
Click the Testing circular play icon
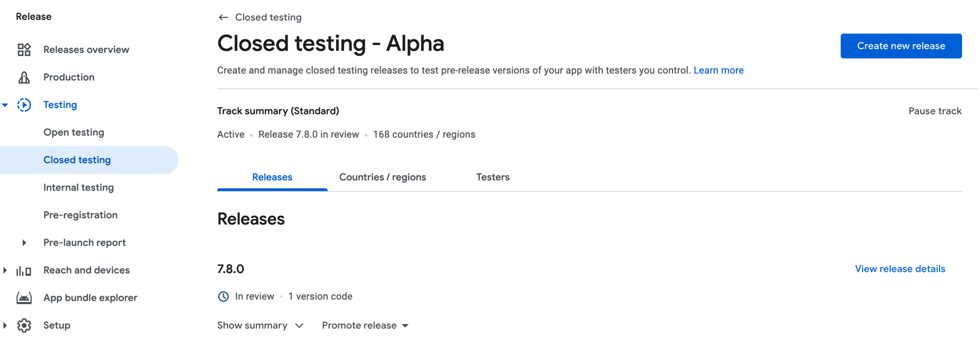tap(24, 105)
